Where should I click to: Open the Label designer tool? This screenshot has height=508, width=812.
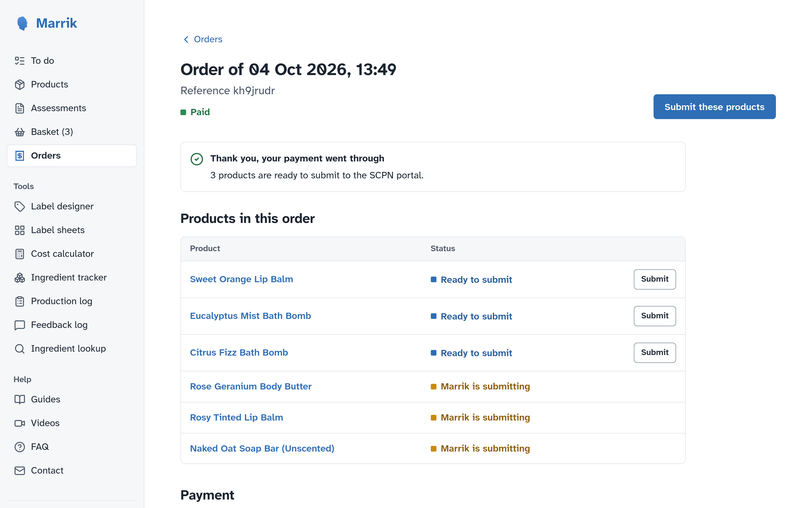point(72,207)
